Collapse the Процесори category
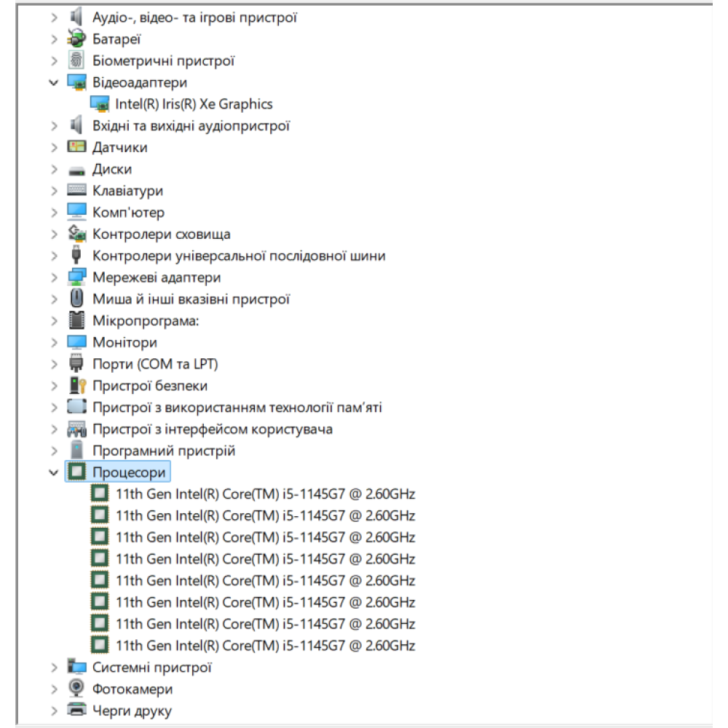The image size is (728, 728). (53, 472)
